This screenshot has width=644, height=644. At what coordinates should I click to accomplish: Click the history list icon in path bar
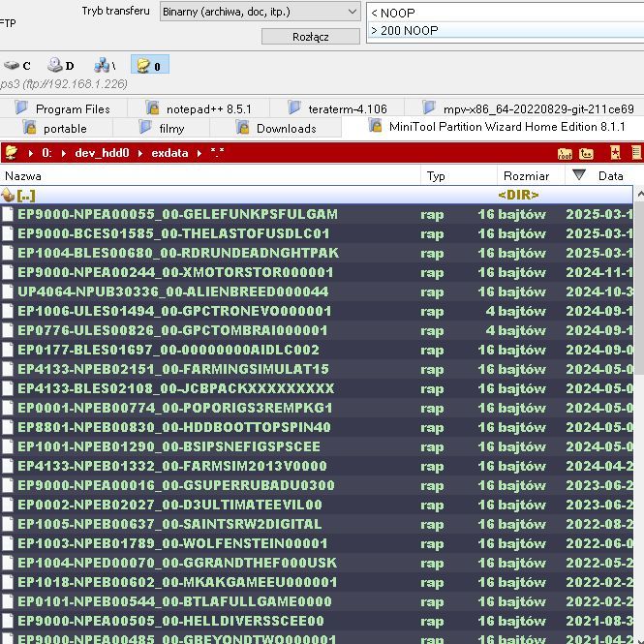pyautogui.click(x=636, y=153)
